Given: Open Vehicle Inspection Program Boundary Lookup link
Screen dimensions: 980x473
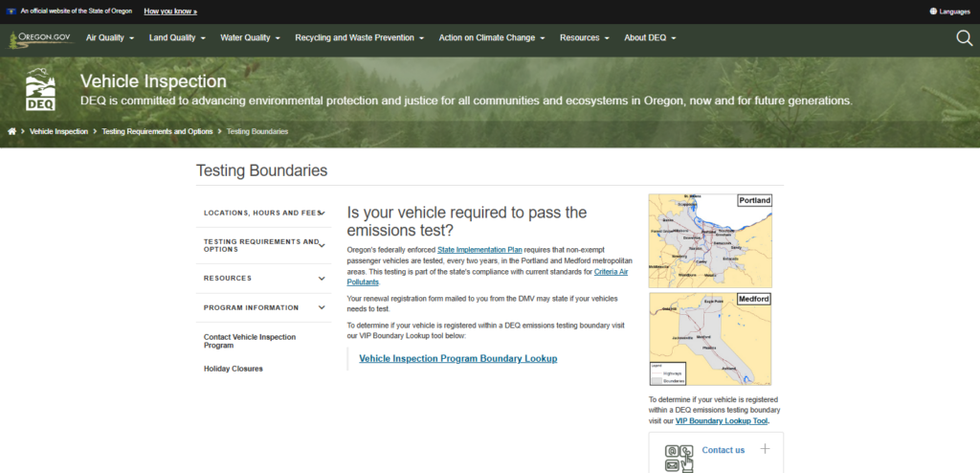Looking at the screenshot, I should click(457, 359).
